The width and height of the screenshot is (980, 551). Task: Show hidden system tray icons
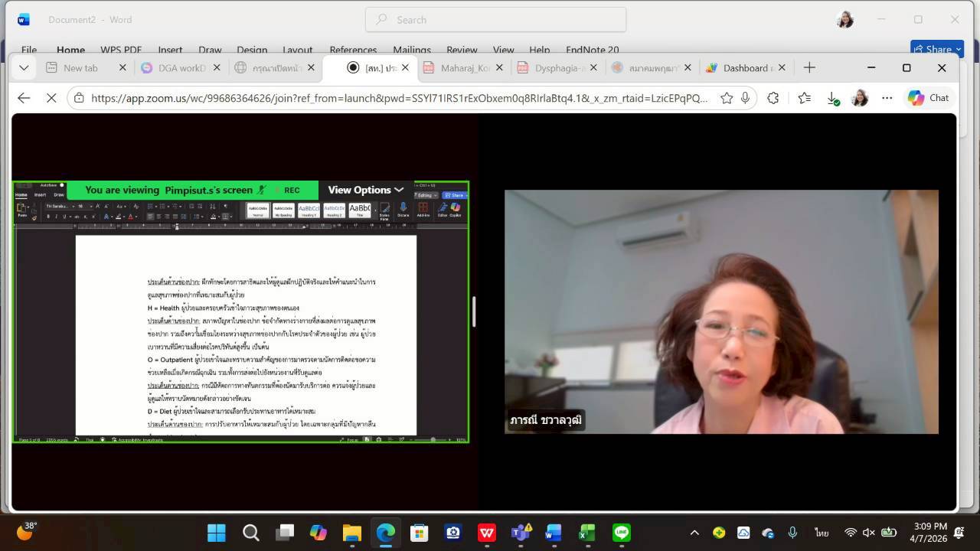pyautogui.click(x=694, y=533)
